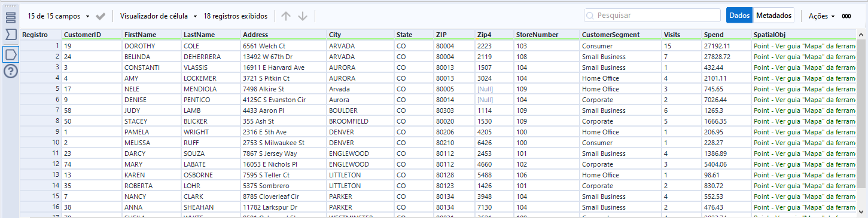This screenshot has height=218, width=868.
Task: Select the output anchor icon in sidebar
Action: (11, 54)
